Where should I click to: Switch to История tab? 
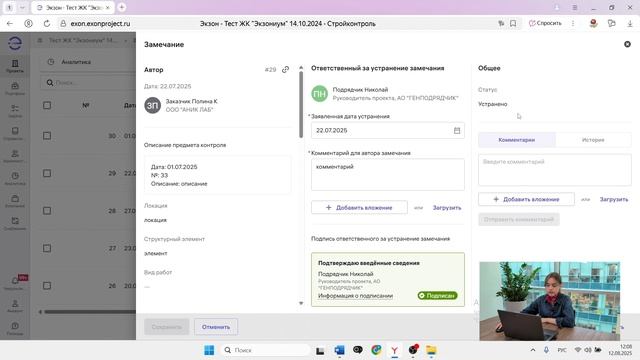tap(593, 140)
